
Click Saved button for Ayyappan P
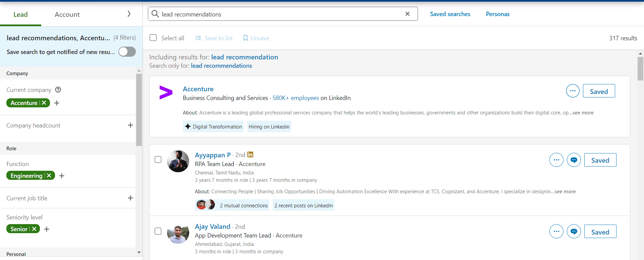(x=600, y=160)
